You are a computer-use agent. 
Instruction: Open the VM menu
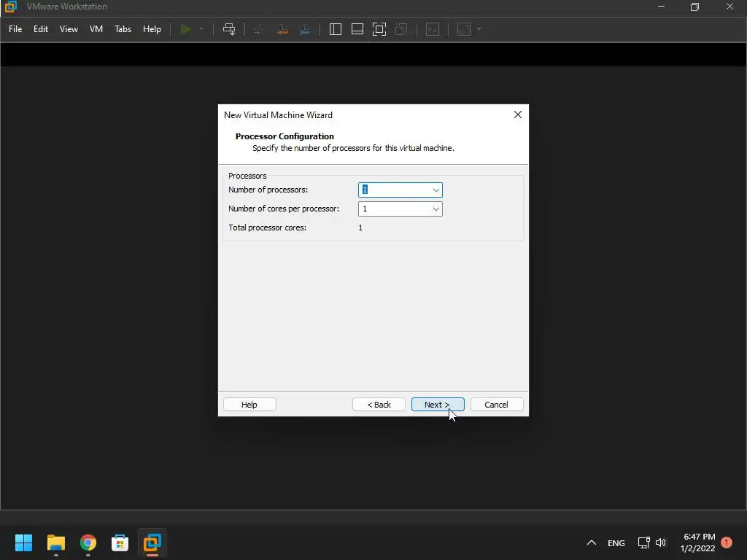96,29
